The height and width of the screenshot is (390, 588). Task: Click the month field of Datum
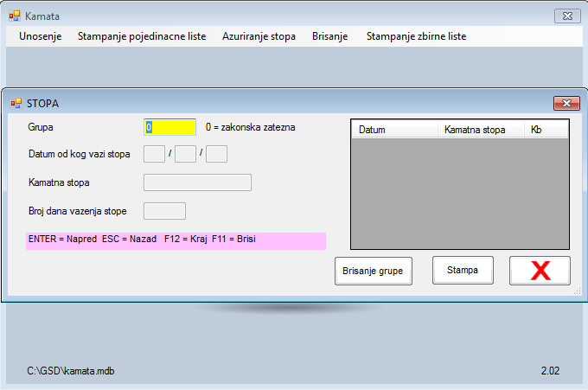[x=185, y=154]
